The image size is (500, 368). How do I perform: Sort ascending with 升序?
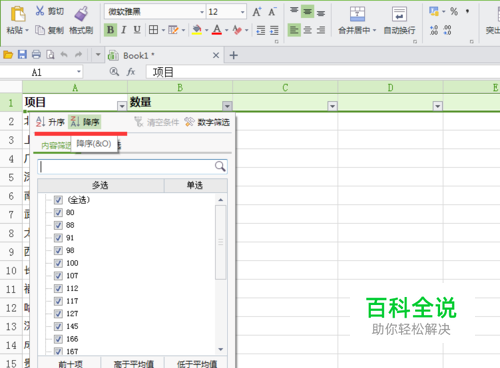[x=50, y=122]
